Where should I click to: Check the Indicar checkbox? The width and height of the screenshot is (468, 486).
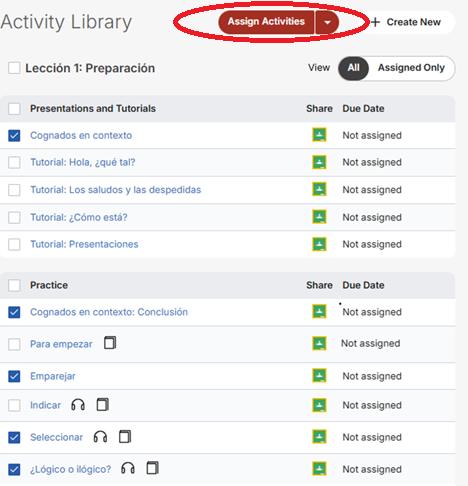(x=14, y=405)
